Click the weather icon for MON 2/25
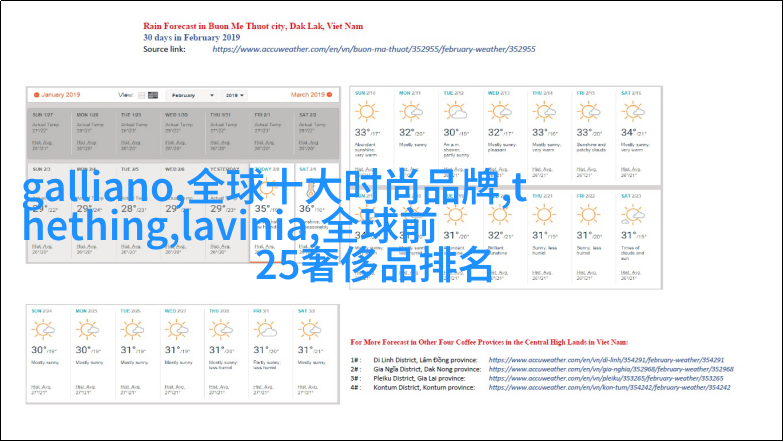This screenshot has height=442, width=784. pyautogui.click(x=88, y=330)
